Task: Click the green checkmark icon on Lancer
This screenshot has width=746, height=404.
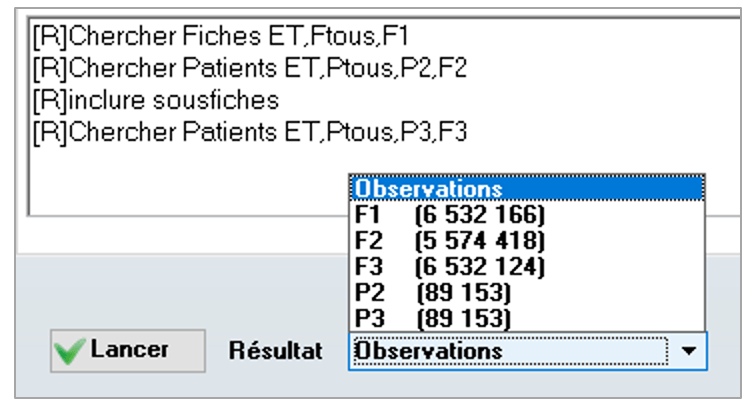Action: tap(69, 351)
